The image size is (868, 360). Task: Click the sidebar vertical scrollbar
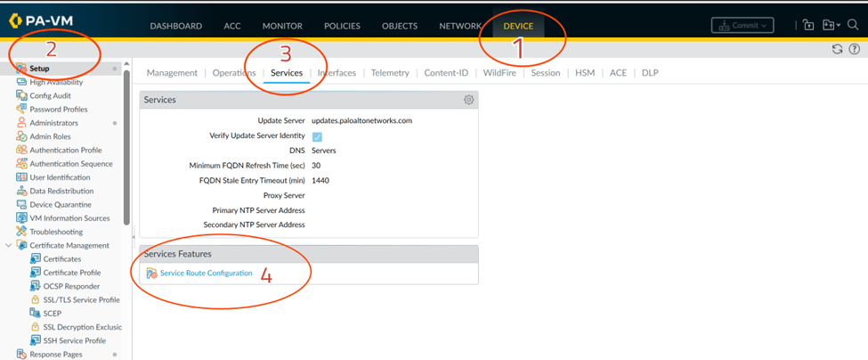point(126,147)
